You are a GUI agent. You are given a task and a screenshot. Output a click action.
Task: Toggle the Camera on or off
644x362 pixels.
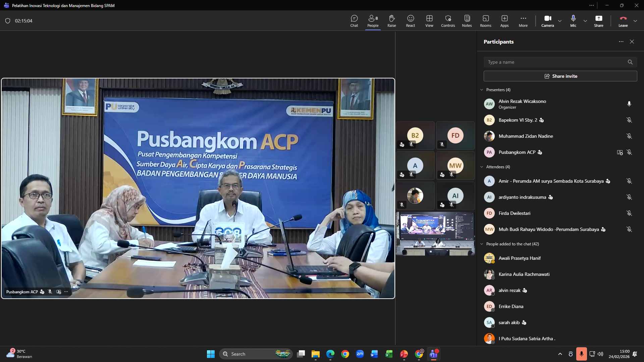547,21
